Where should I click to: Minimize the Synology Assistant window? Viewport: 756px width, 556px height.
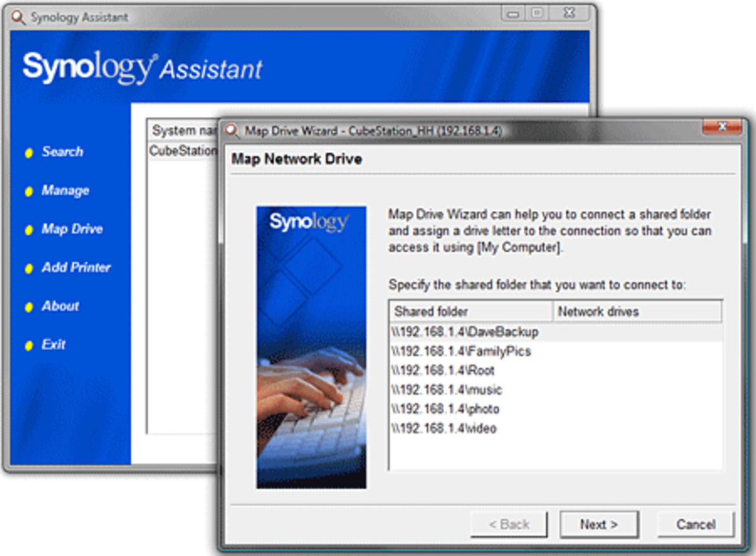[x=513, y=14]
